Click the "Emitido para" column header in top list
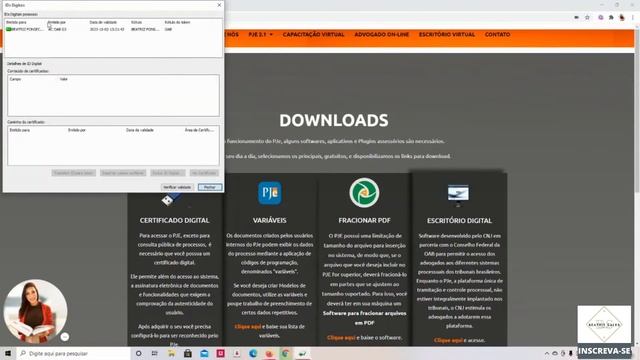The width and height of the screenshot is (640, 360). [16, 22]
